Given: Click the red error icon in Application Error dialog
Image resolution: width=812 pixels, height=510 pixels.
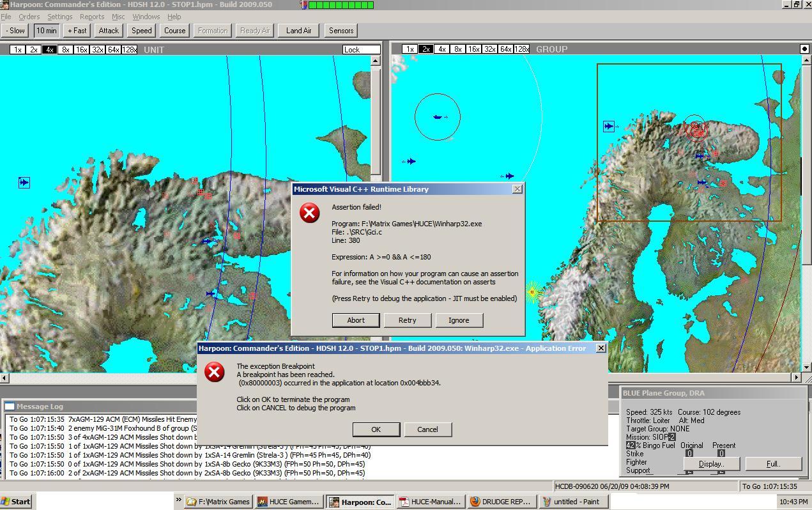Looking at the screenshot, I should point(215,372).
